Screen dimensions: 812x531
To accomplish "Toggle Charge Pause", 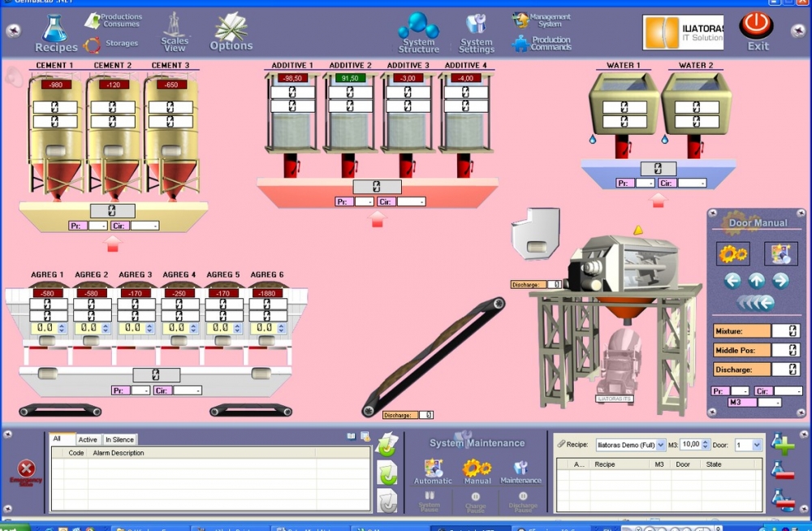I will pyautogui.click(x=475, y=502).
